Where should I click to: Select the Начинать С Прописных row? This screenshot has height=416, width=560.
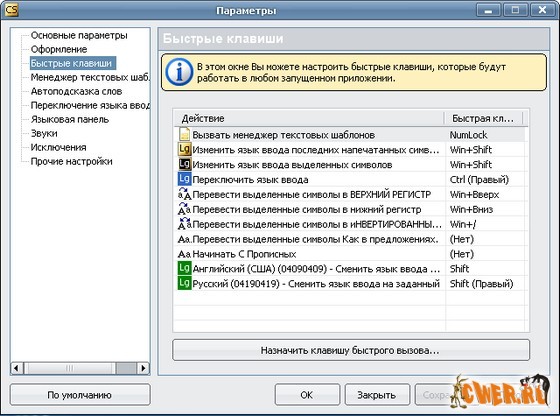[x=351, y=254]
